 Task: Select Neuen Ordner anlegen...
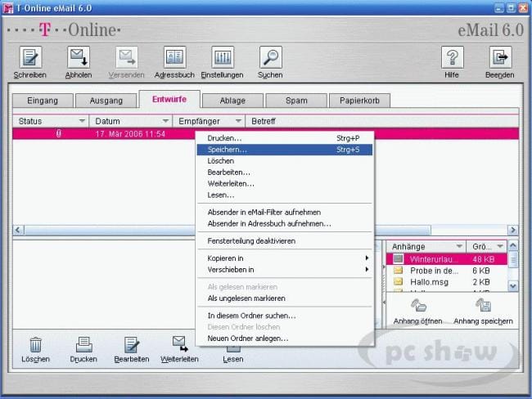pos(285,338)
